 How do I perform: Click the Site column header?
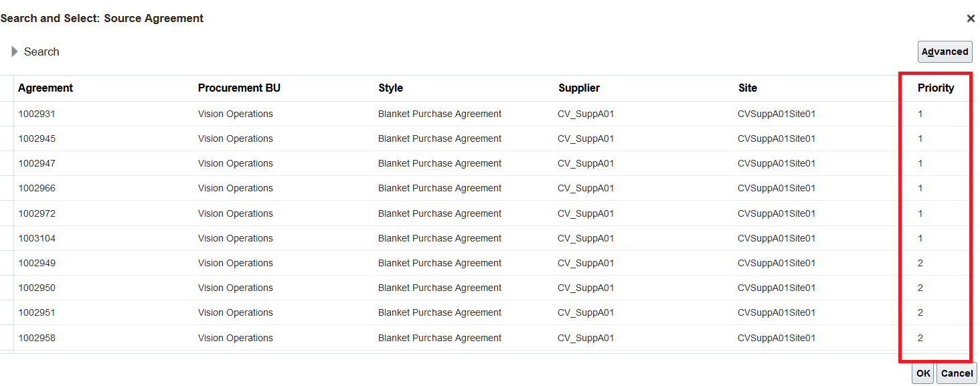click(748, 88)
